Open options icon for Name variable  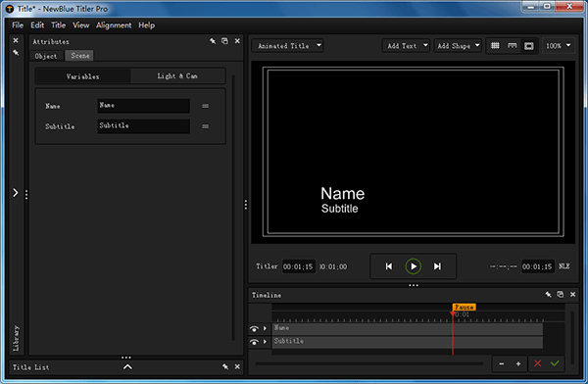click(x=205, y=106)
